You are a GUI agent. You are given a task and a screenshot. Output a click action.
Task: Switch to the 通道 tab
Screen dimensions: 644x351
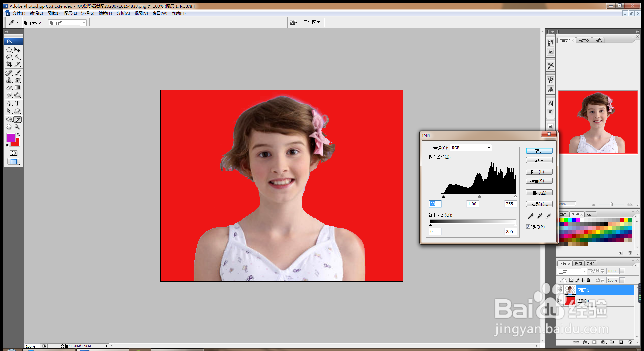pos(578,264)
